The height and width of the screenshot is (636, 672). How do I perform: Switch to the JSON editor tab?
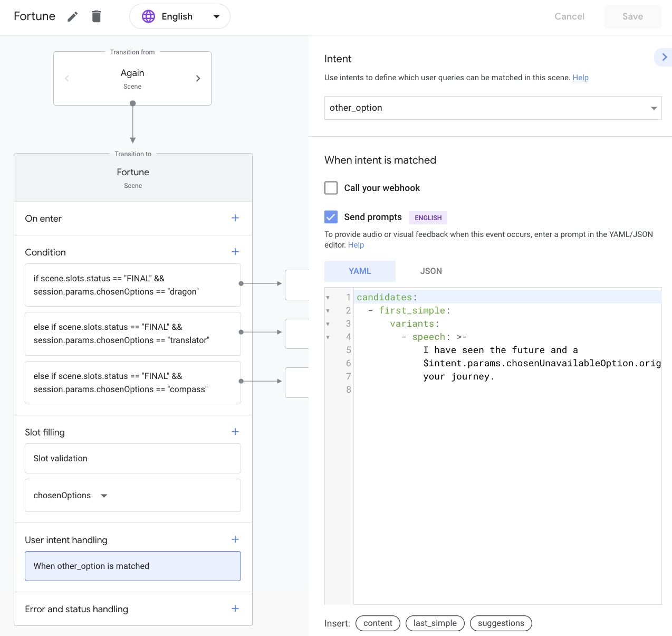tap(431, 271)
